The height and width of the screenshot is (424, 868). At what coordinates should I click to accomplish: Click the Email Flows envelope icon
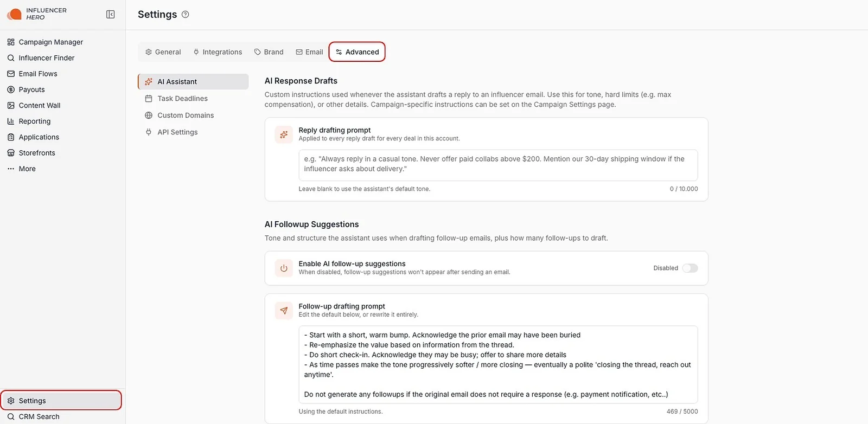pos(11,74)
